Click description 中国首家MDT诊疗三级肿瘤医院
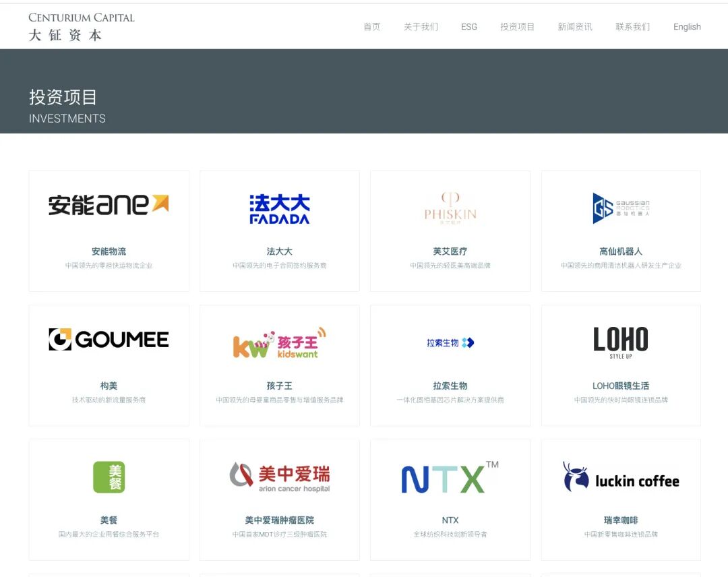 [280, 535]
